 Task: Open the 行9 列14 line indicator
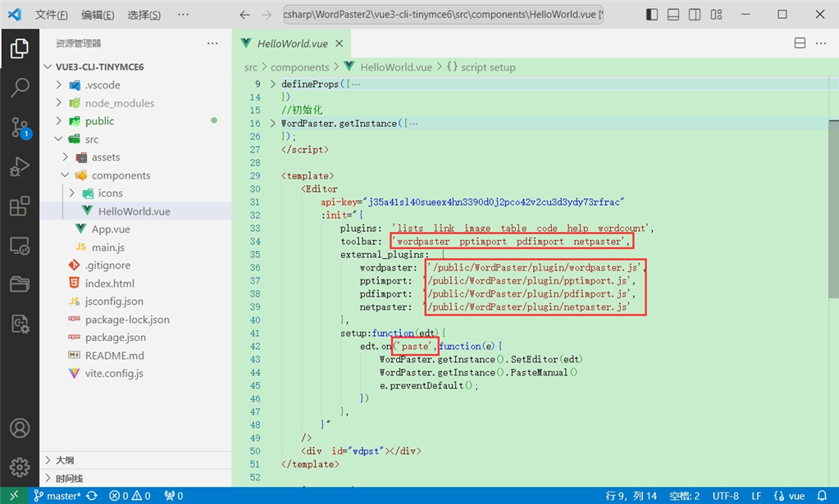tap(631, 495)
